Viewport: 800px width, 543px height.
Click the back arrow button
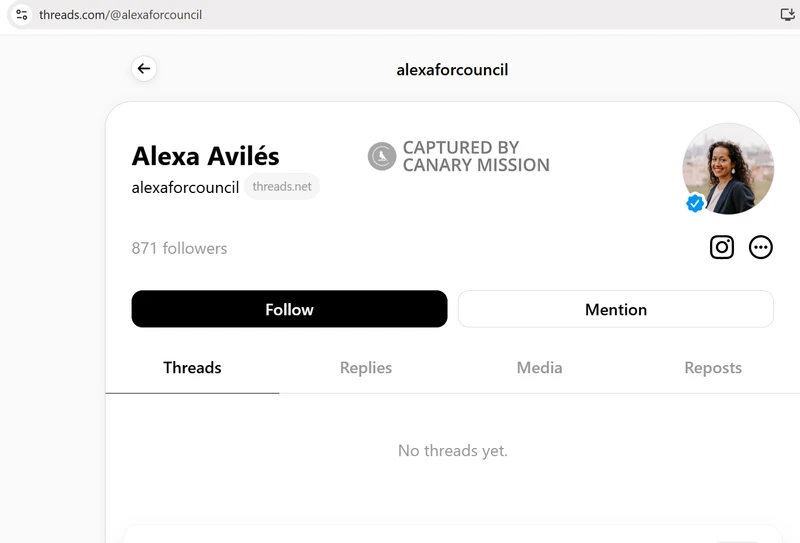tap(144, 69)
